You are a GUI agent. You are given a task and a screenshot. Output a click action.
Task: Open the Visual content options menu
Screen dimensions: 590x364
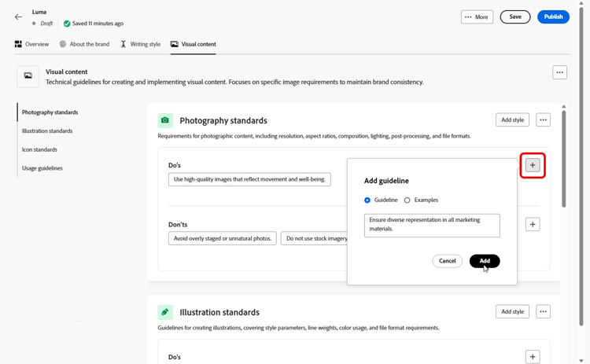point(559,72)
